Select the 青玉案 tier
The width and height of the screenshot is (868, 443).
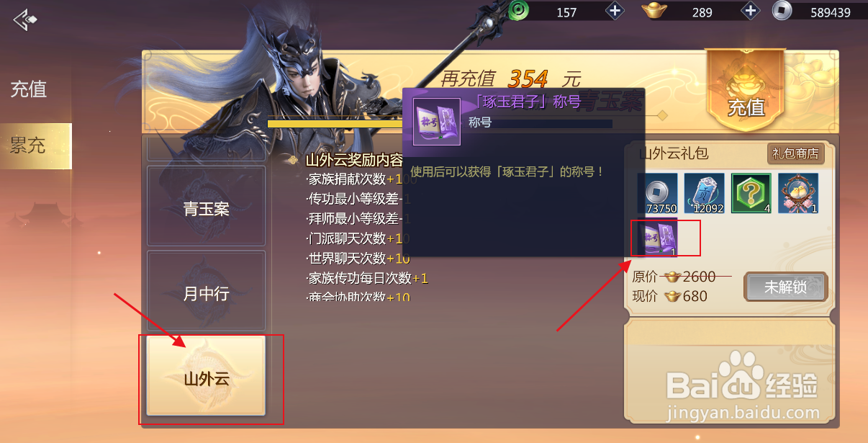click(x=206, y=207)
